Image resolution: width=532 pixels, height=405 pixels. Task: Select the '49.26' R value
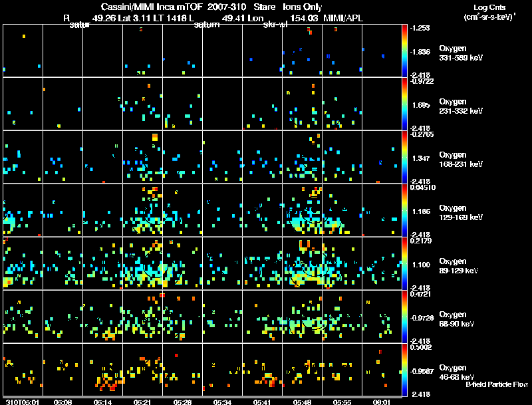point(104,19)
